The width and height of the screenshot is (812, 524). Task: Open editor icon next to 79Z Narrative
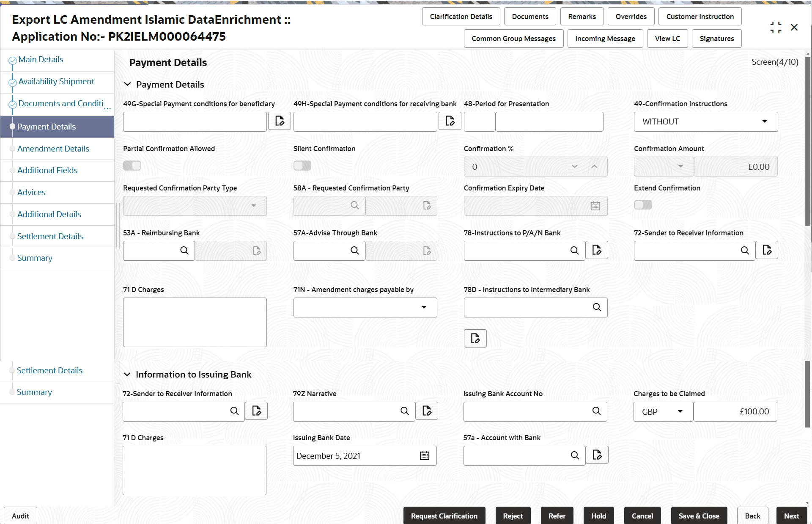pyautogui.click(x=427, y=411)
